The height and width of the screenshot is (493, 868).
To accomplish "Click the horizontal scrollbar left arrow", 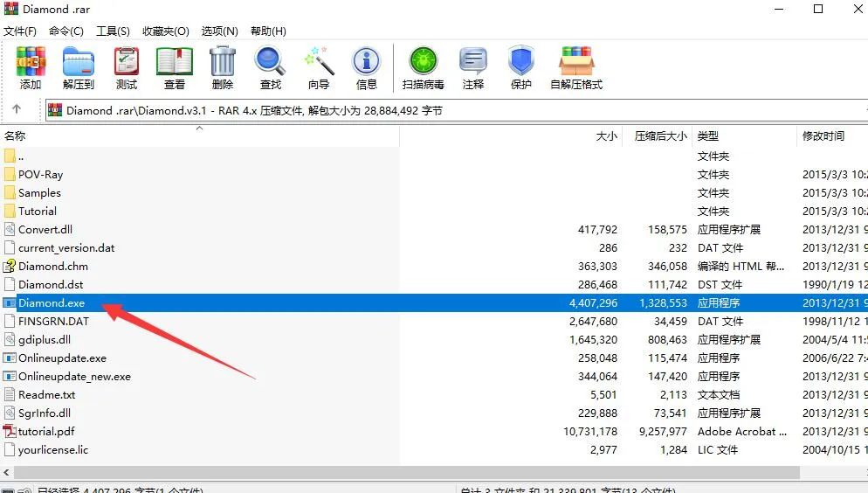I will pos(6,473).
